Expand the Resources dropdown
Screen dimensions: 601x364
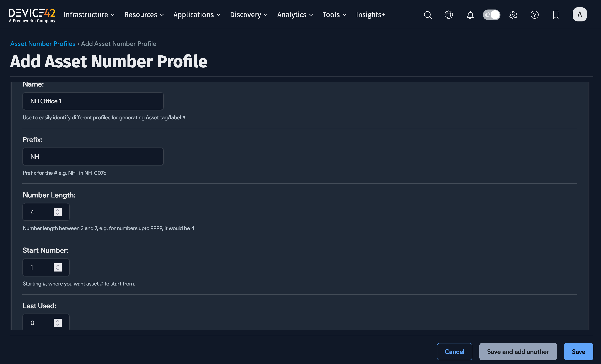tap(144, 15)
